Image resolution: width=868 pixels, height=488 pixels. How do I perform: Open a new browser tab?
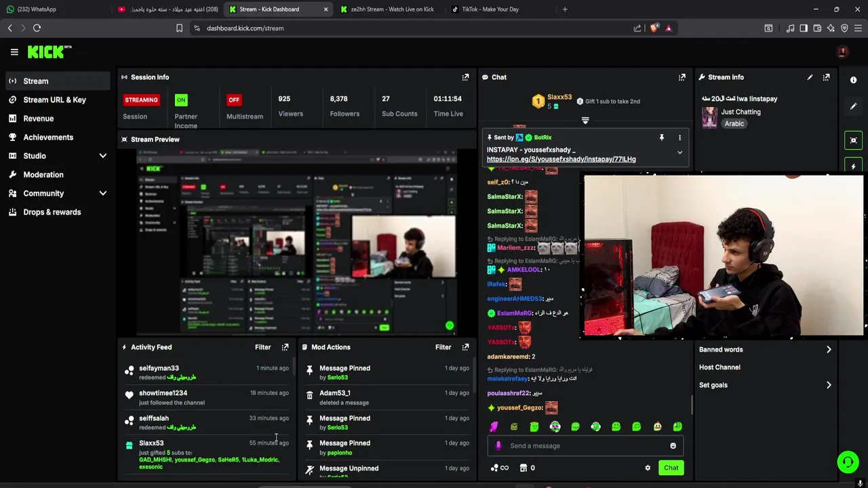click(x=565, y=9)
